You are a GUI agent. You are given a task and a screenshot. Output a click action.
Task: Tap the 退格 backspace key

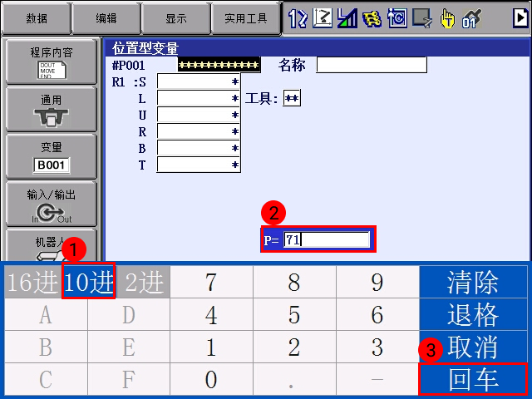pos(473,314)
